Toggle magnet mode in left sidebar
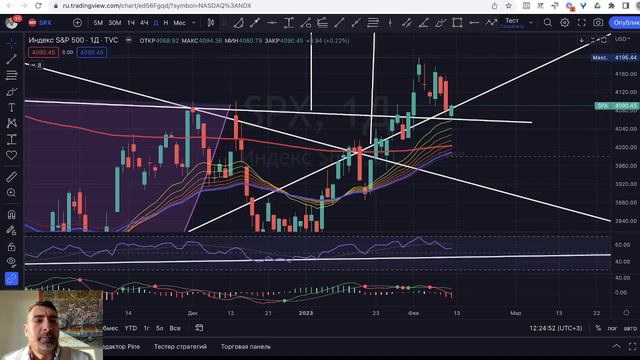Screen dimensions: 640x360 (x=11, y=214)
